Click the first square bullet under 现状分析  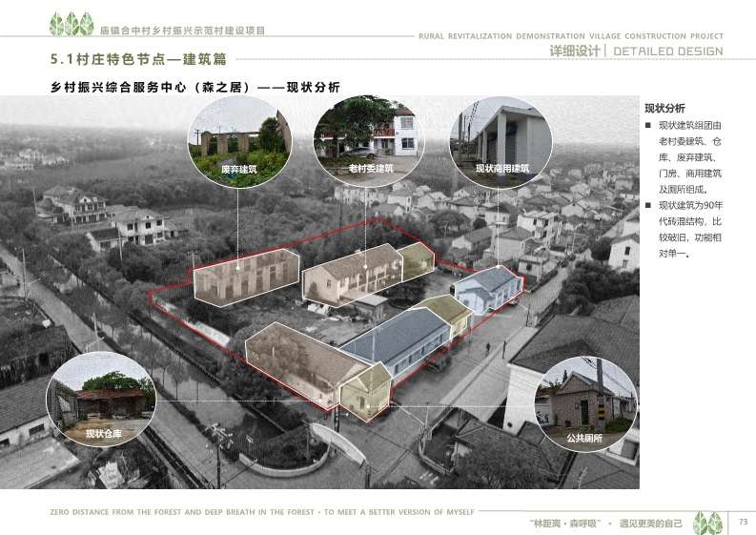(x=648, y=127)
